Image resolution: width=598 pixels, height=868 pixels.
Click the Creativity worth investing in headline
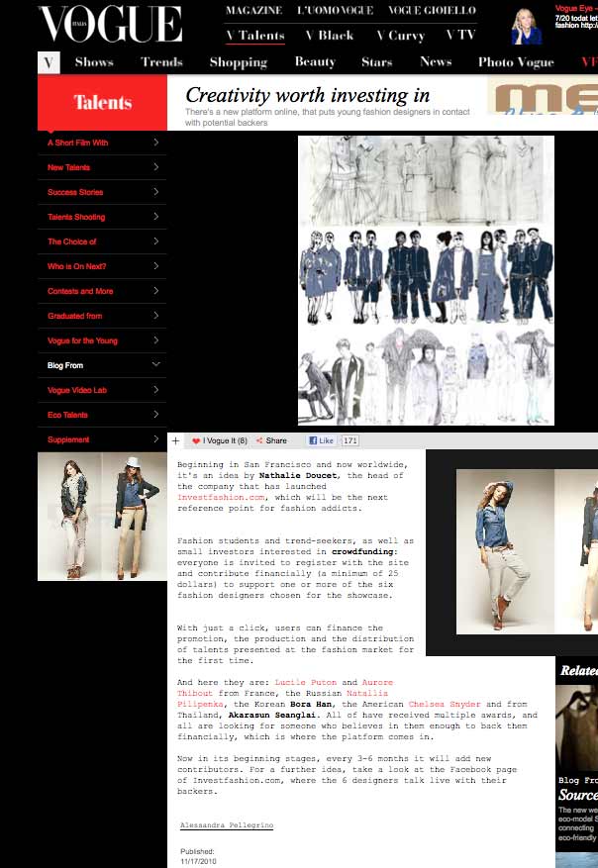(x=307, y=95)
